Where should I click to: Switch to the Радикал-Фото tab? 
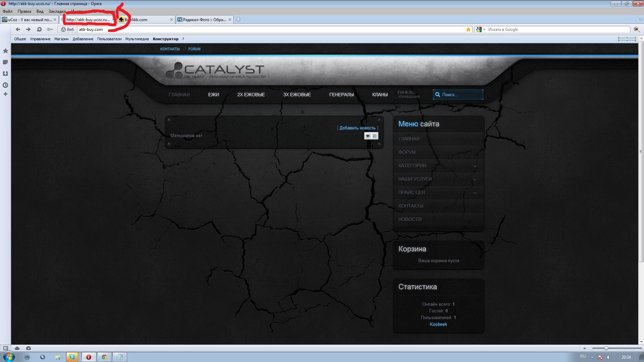point(204,20)
